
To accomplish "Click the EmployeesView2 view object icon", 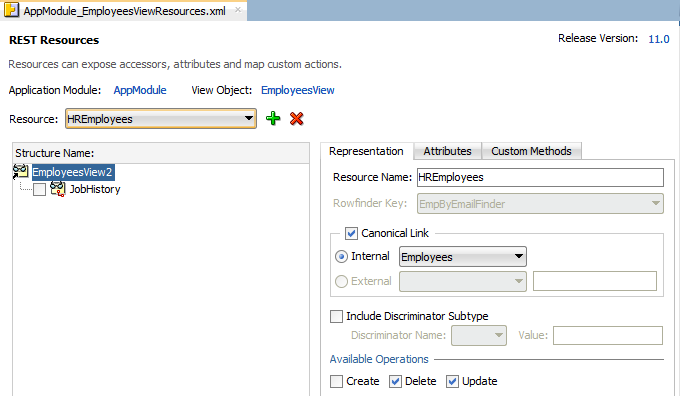I will pyautogui.click(x=20, y=172).
